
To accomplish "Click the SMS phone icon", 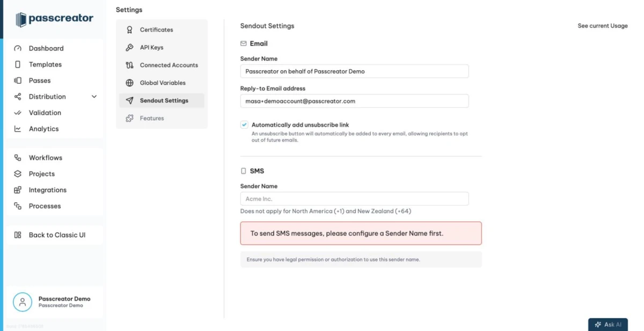I will pyautogui.click(x=244, y=171).
